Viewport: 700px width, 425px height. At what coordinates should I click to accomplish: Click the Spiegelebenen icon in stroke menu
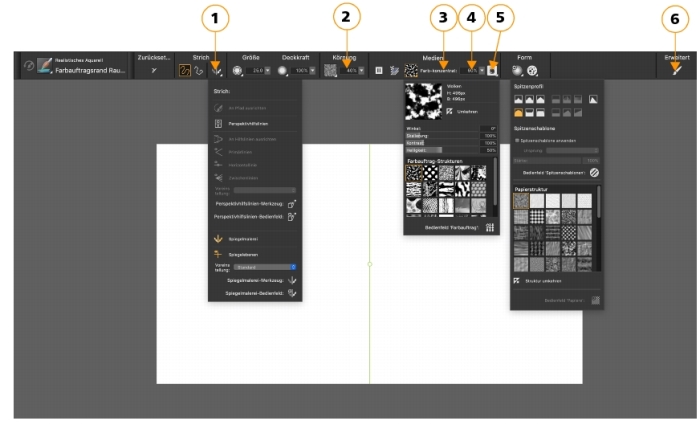219,255
